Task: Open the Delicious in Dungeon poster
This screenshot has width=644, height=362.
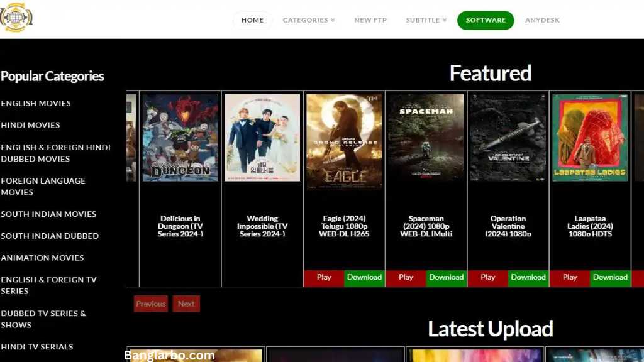Action: (180, 138)
